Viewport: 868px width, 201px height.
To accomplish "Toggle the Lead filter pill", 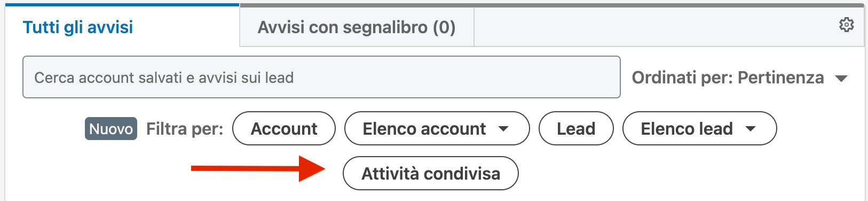I will coord(576,128).
